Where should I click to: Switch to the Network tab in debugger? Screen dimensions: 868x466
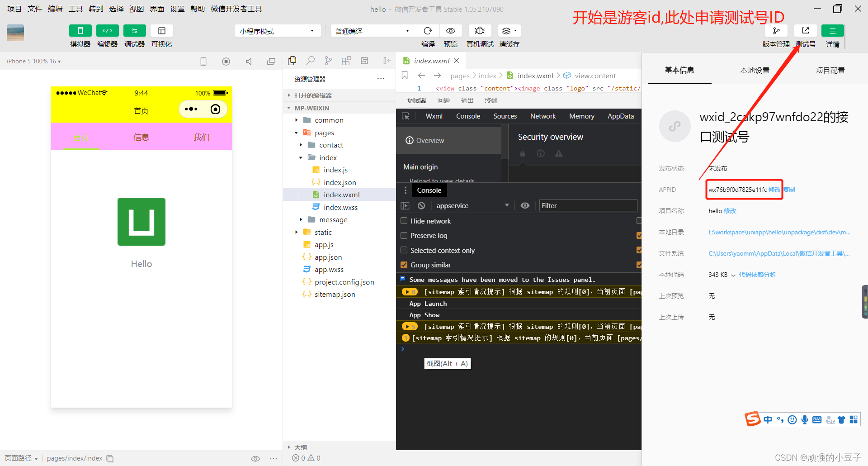coord(542,116)
